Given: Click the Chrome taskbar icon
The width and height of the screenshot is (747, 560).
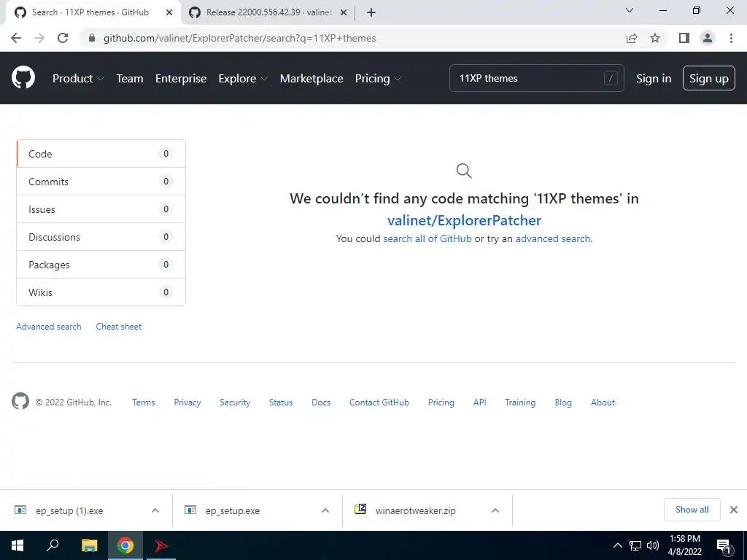Looking at the screenshot, I should click(125, 545).
